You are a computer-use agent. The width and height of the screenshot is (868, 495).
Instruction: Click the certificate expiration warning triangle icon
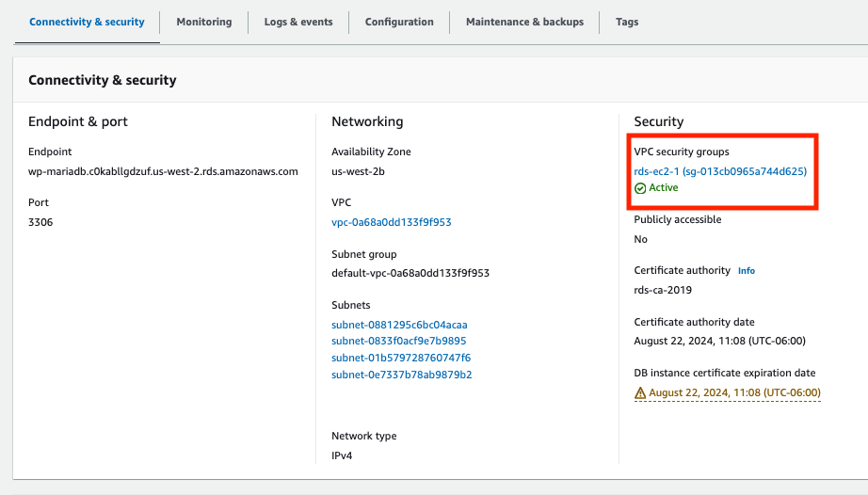click(x=640, y=392)
